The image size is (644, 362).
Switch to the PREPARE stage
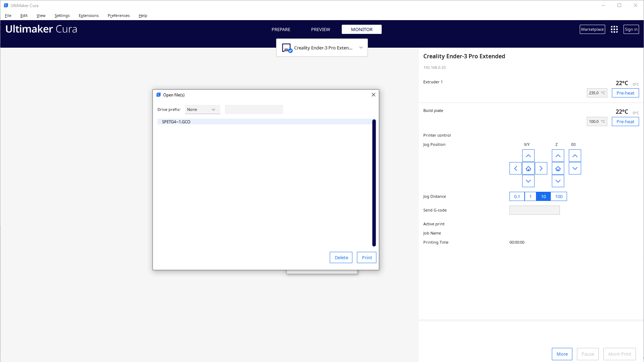click(x=281, y=29)
